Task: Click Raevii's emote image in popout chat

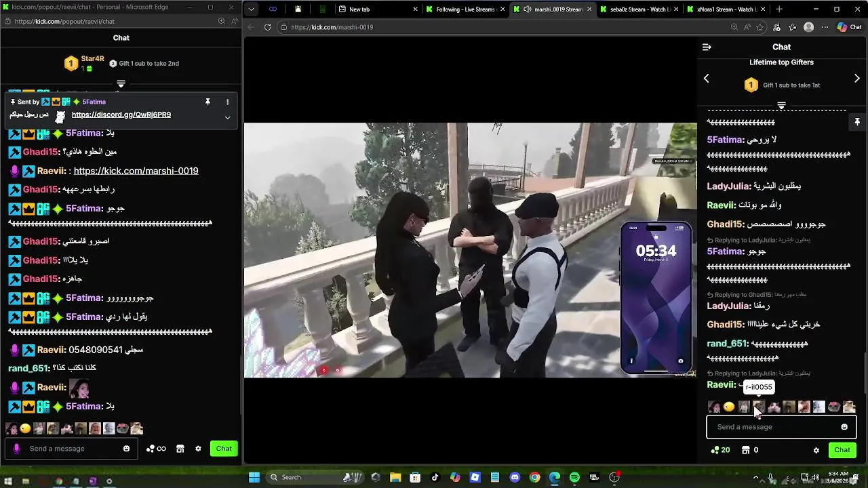Action: pos(79,388)
